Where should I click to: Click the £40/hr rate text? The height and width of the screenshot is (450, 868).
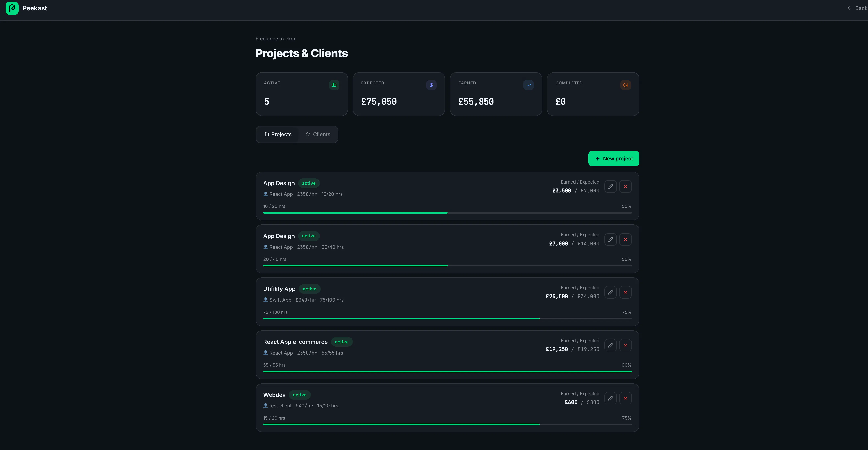click(304, 406)
